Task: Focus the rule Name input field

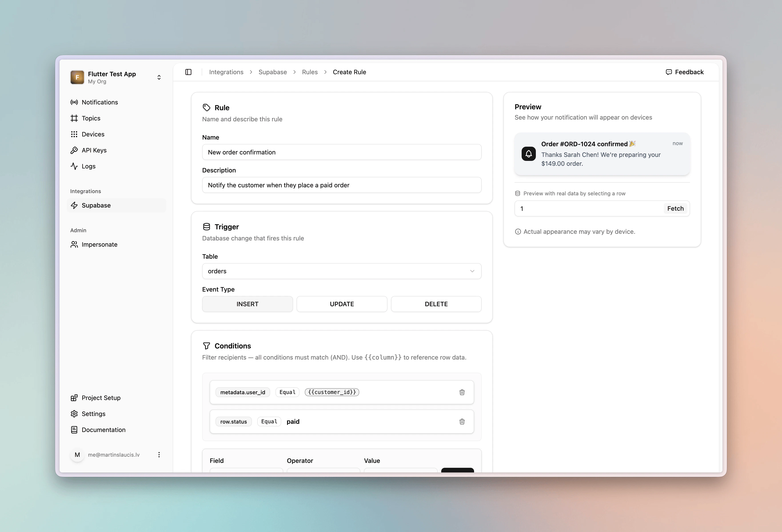Action: tap(341, 152)
